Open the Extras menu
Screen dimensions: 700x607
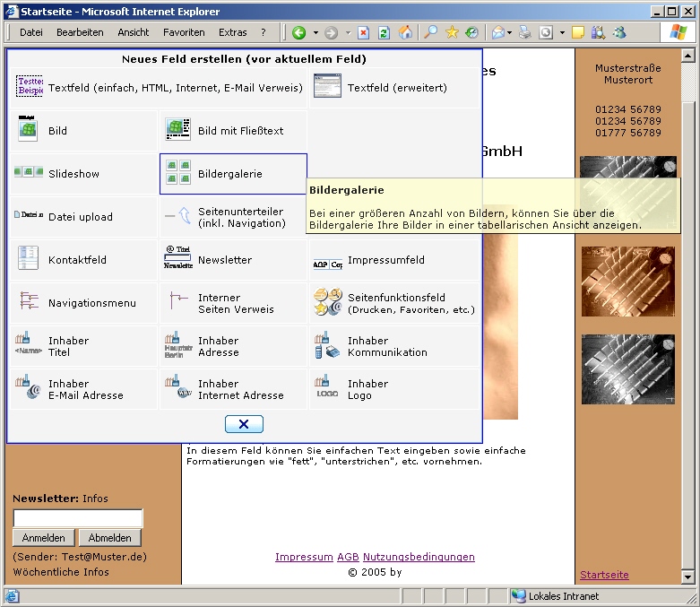[x=232, y=32]
